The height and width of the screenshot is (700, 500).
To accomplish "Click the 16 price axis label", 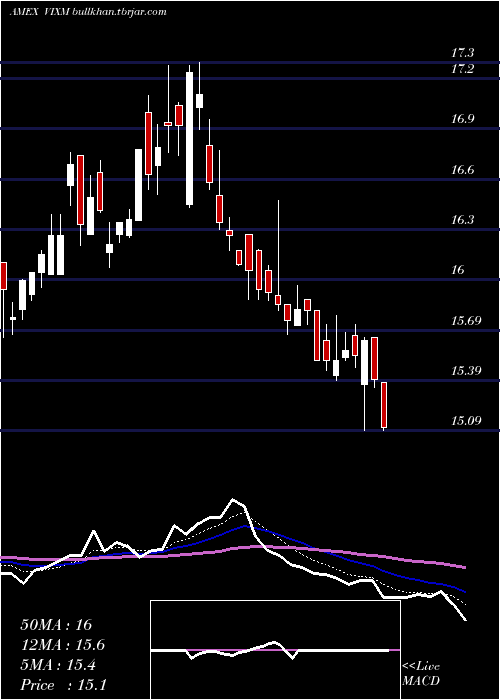I will click(458, 270).
